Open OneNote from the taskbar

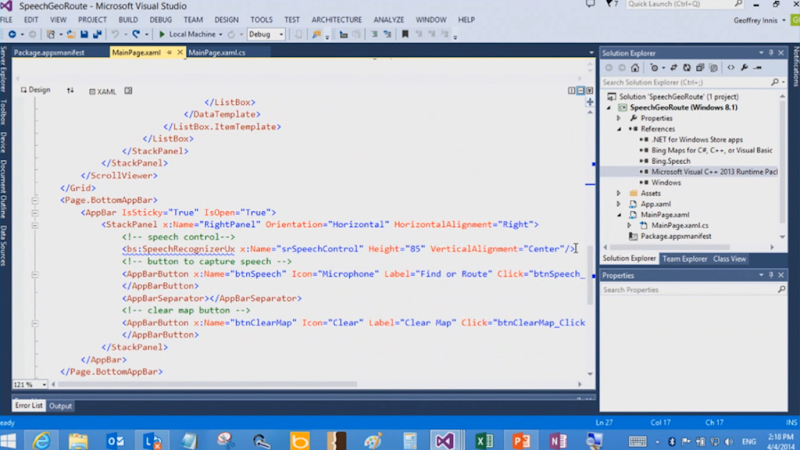[558, 440]
